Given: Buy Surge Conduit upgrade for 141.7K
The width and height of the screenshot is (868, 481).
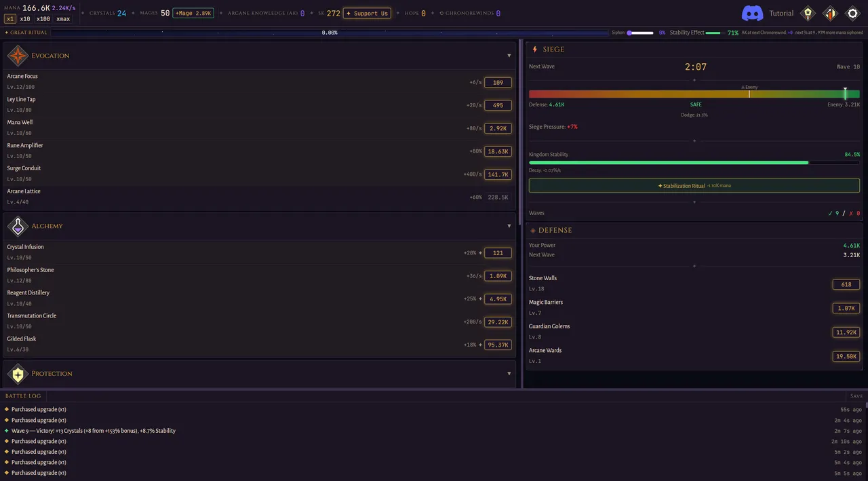Looking at the screenshot, I should click(498, 174).
